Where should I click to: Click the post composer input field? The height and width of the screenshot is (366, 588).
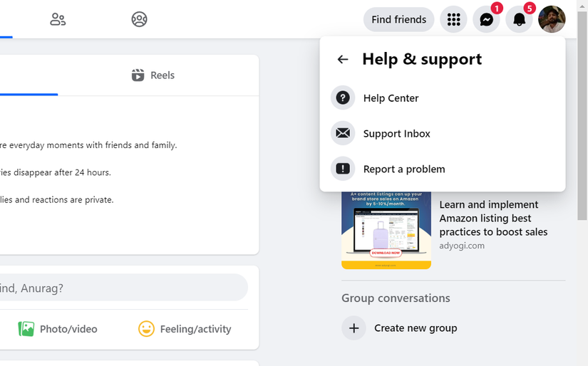[x=121, y=288]
